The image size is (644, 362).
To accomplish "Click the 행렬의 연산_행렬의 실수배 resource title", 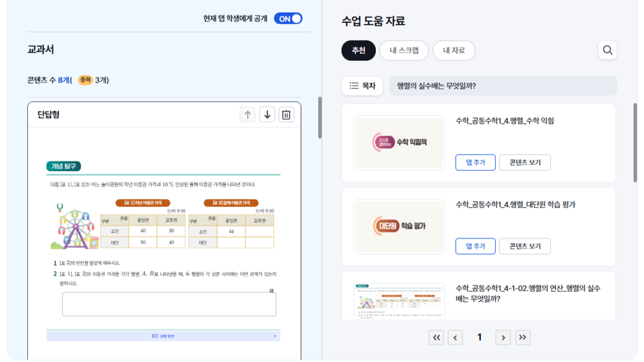I will point(528,293).
